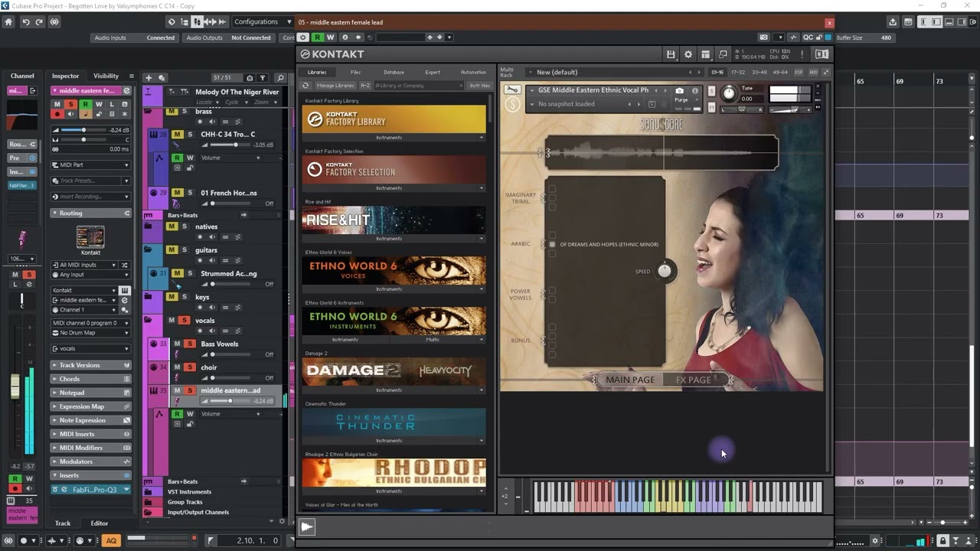Click the NI logo button in Kontakt

pos(822,54)
